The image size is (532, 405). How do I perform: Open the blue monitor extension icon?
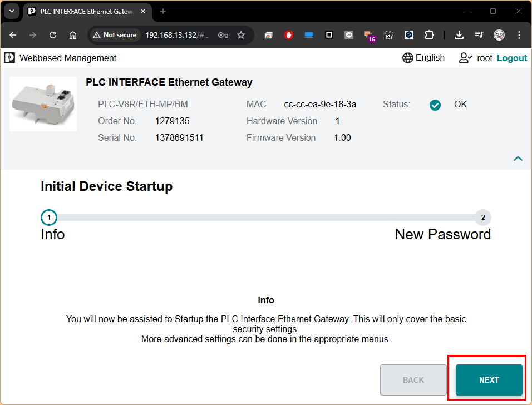tap(309, 35)
